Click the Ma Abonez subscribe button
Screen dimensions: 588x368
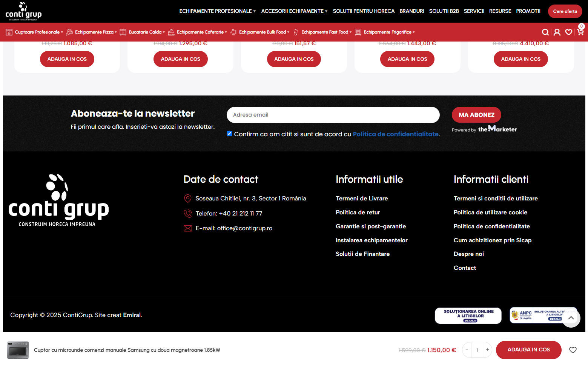pos(476,115)
